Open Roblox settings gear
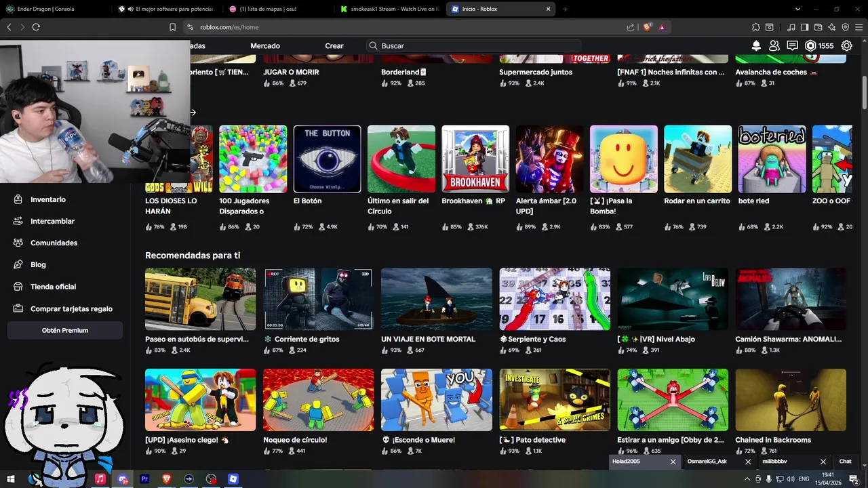This screenshot has width=868, height=488. [x=846, y=46]
